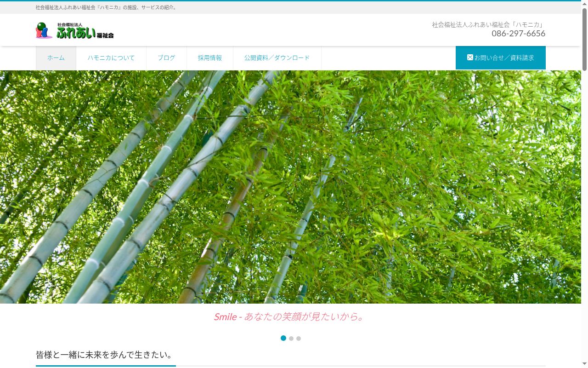Click the phone number 086-297-6656
Image resolution: width=588 pixels, height=368 pixels.
[x=518, y=34]
